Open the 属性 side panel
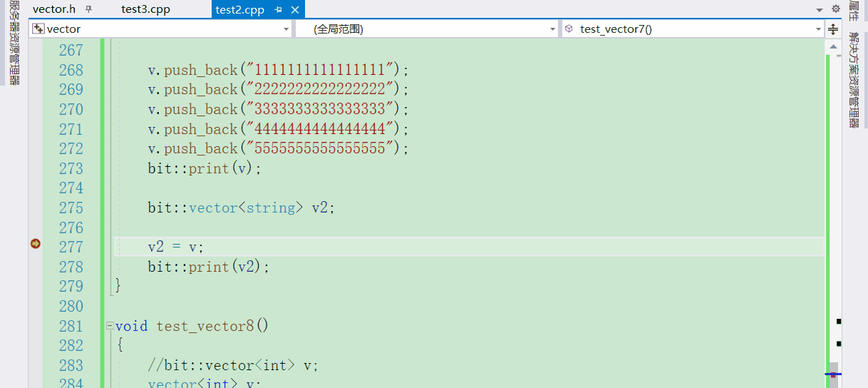Screen dimensions: 868x388 pyautogui.click(x=854, y=11)
